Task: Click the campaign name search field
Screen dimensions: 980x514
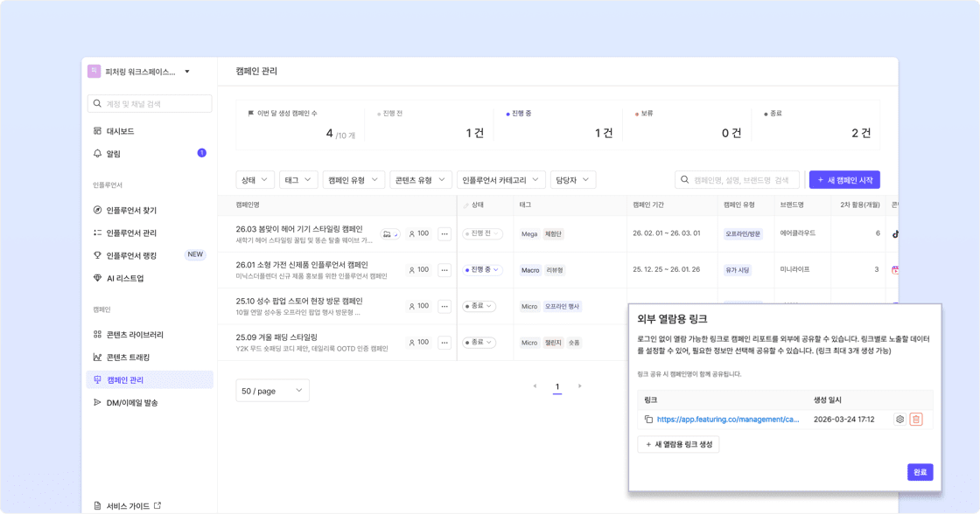Action: pyautogui.click(x=744, y=179)
